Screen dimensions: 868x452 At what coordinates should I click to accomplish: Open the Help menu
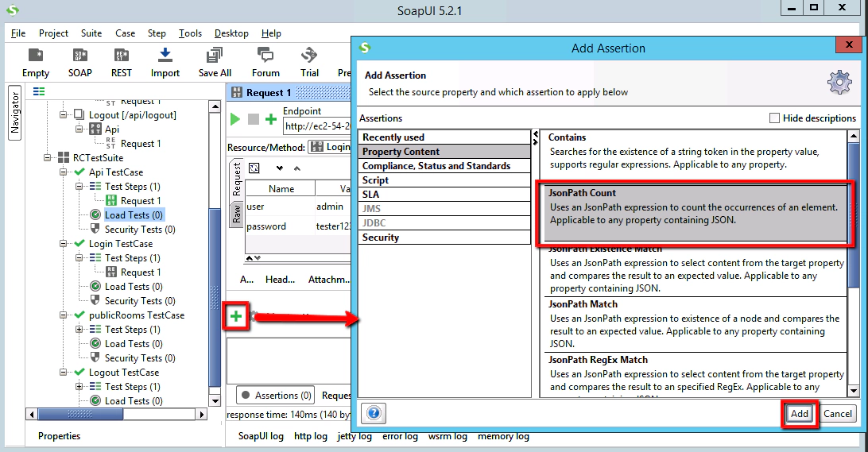coord(271,33)
